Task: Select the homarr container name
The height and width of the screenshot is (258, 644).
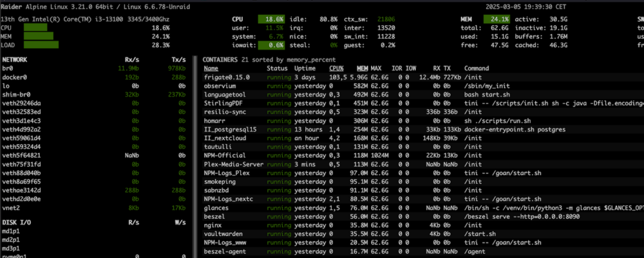Action: [214, 121]
